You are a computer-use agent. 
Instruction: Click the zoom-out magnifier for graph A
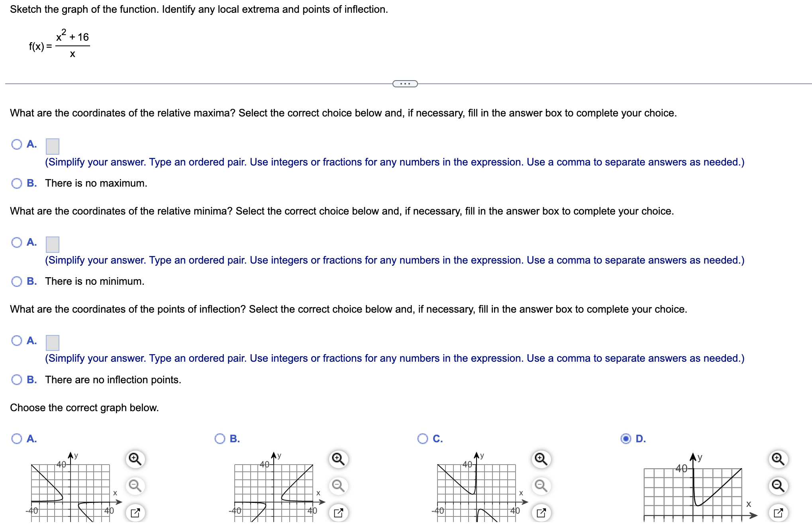pos(135,486)
